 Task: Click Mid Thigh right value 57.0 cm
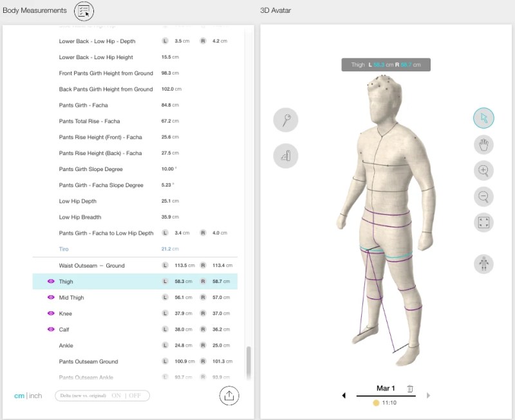point(221,297)
